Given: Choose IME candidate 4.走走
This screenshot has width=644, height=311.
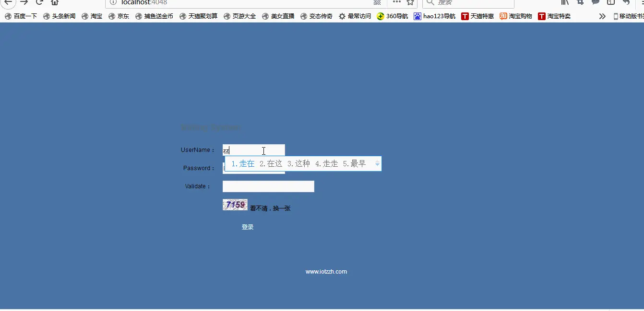Looking at the screenshot, I should click(326, 164).
